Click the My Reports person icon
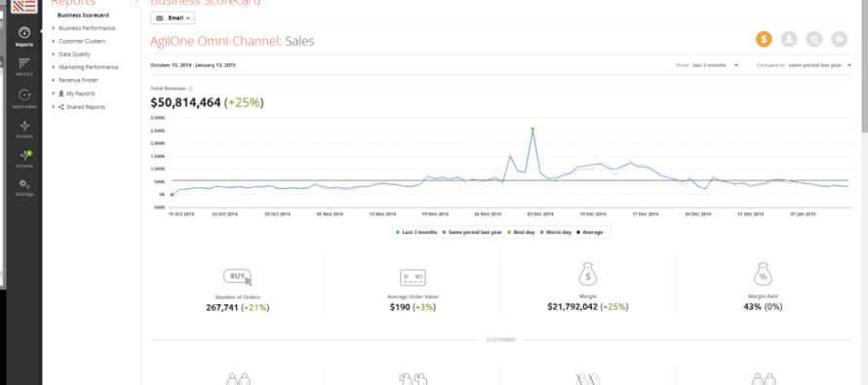The height and width of the screenshot is (385, 868). pyautogui.click(x=61, y=94)
